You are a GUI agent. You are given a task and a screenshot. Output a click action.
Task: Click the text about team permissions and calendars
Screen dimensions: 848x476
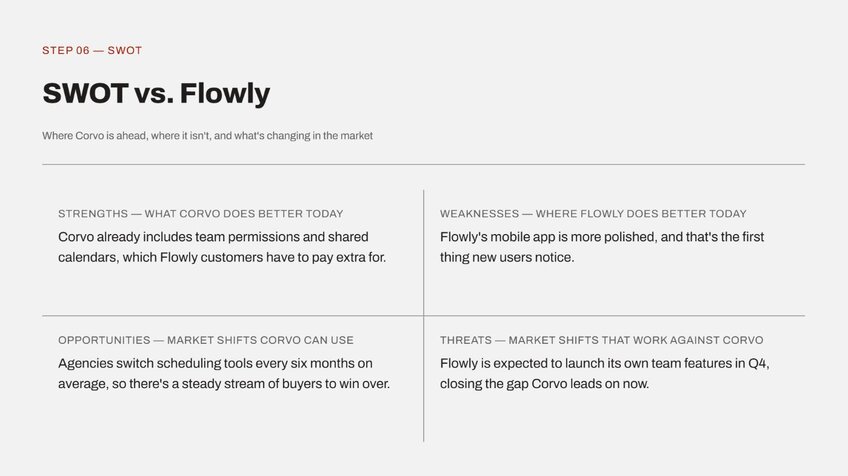tap(222, 247)
